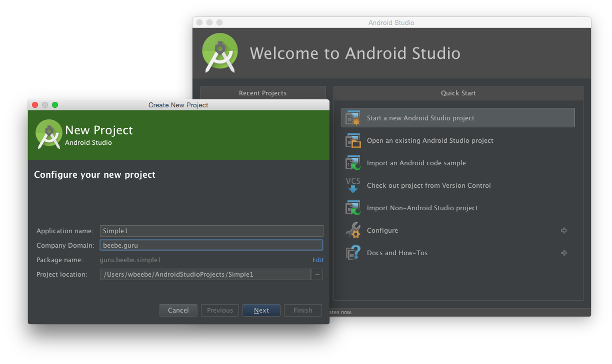Expand the Docs and How-Tos submenu arrow

coord(564,253)
